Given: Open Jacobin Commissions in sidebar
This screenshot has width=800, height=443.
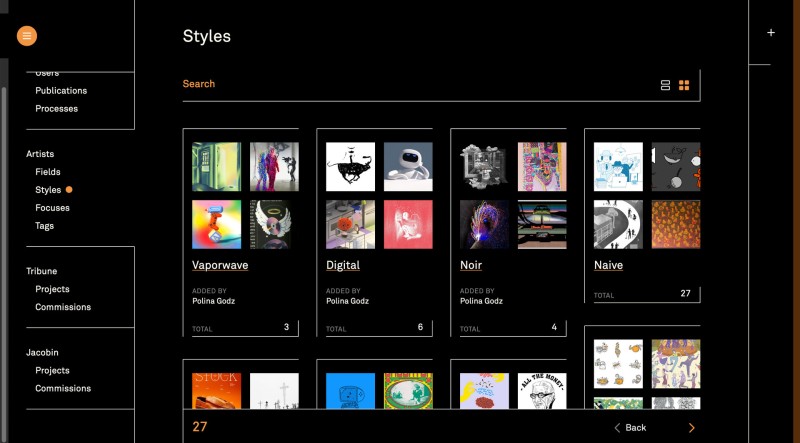Looking at the screenshot, I should point(63,388).
